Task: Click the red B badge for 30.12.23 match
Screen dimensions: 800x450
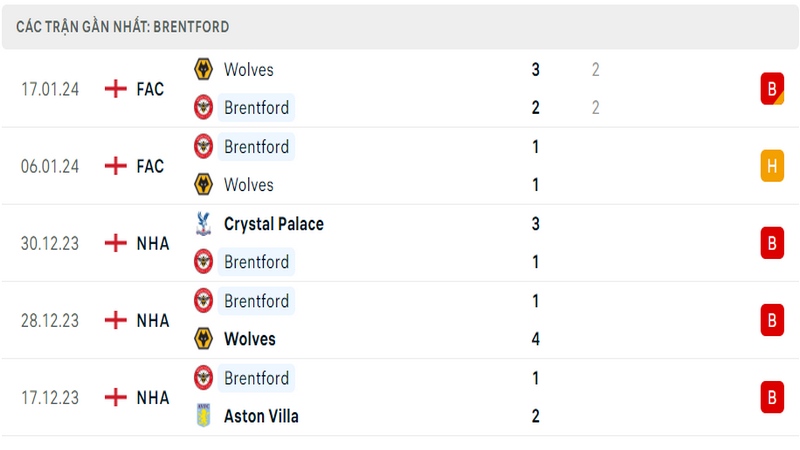Action: click(772, 243)
